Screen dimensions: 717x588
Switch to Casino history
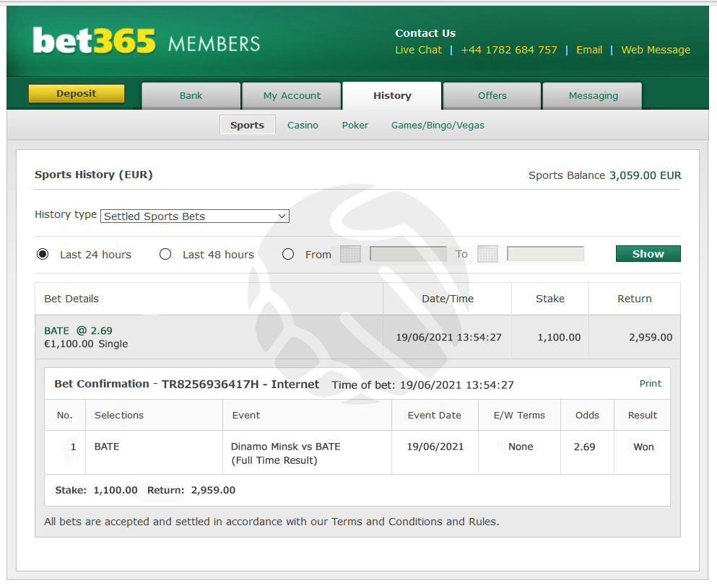coord(303,126)
